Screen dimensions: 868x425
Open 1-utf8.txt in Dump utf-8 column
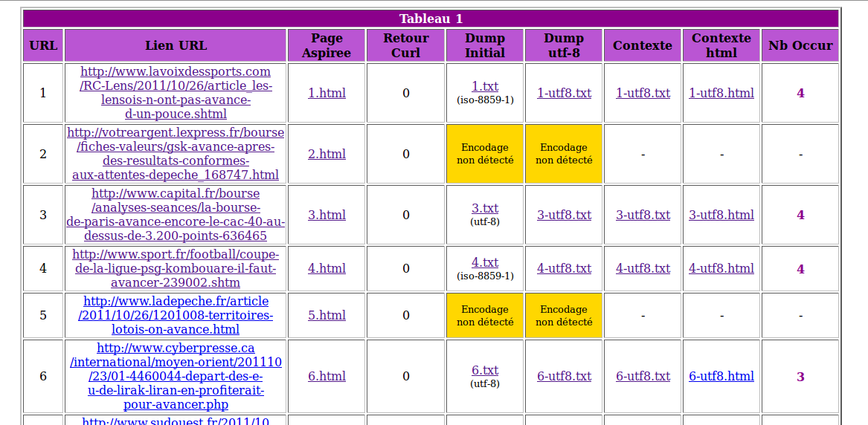pos(564,93)
